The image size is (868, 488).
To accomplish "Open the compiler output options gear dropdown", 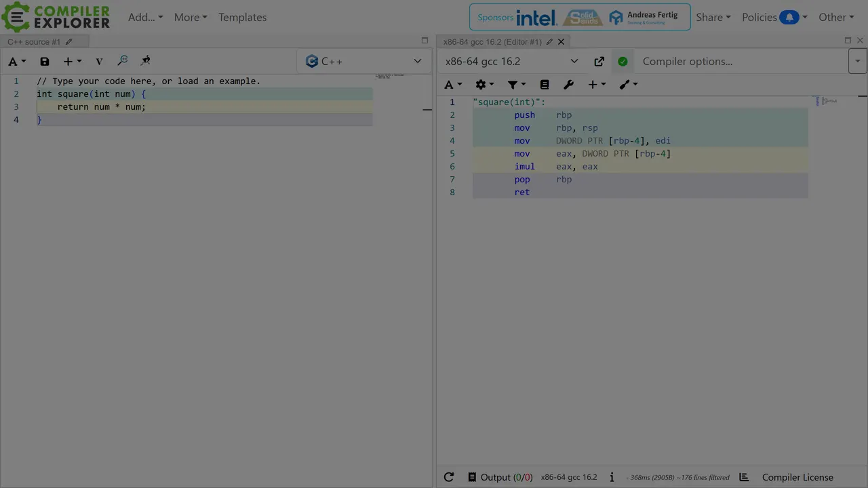I will click(x=485, y=85).
